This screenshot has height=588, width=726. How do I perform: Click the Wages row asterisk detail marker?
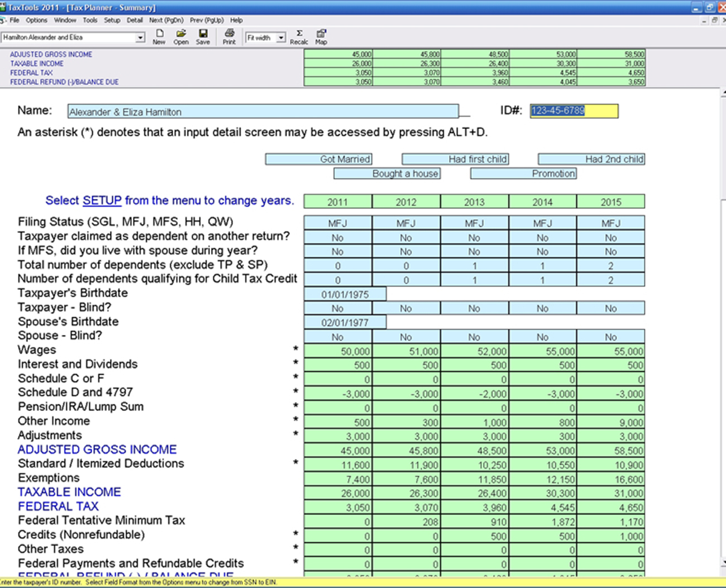click(295, 350)
